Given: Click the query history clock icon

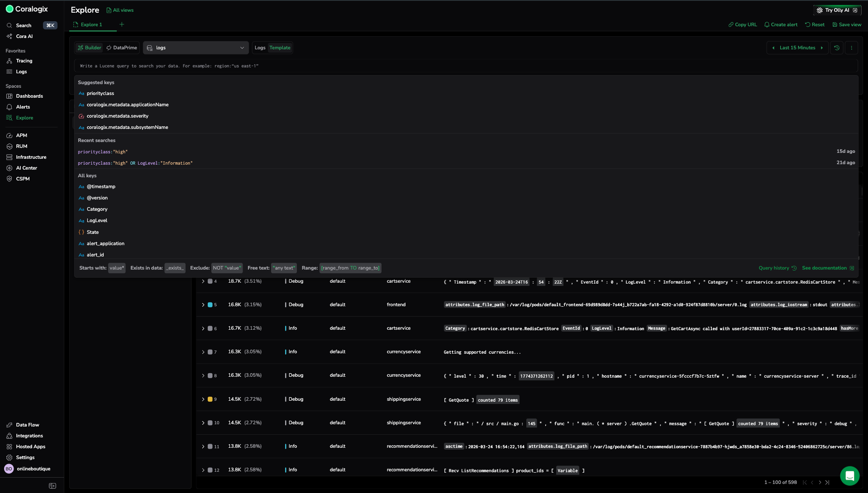Looking at the screenshot, I should (x=837, y=48).
